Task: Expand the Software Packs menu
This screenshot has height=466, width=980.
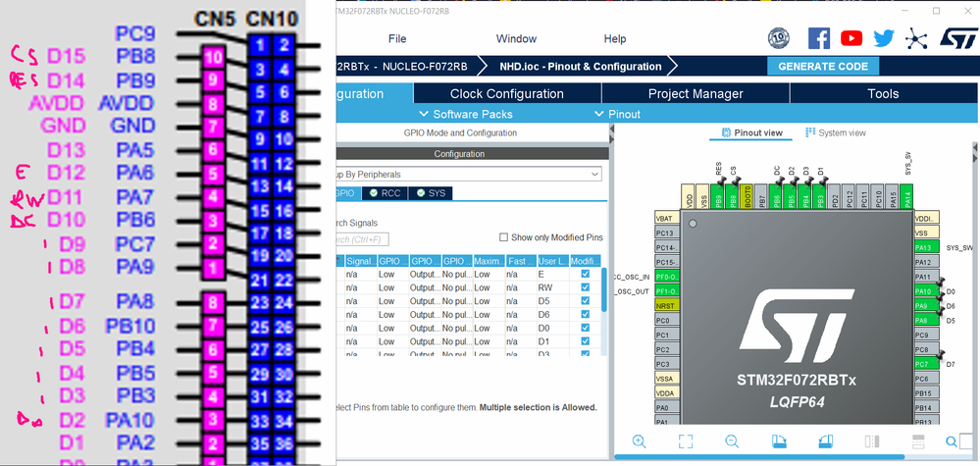Action: (x=466, y=115)
